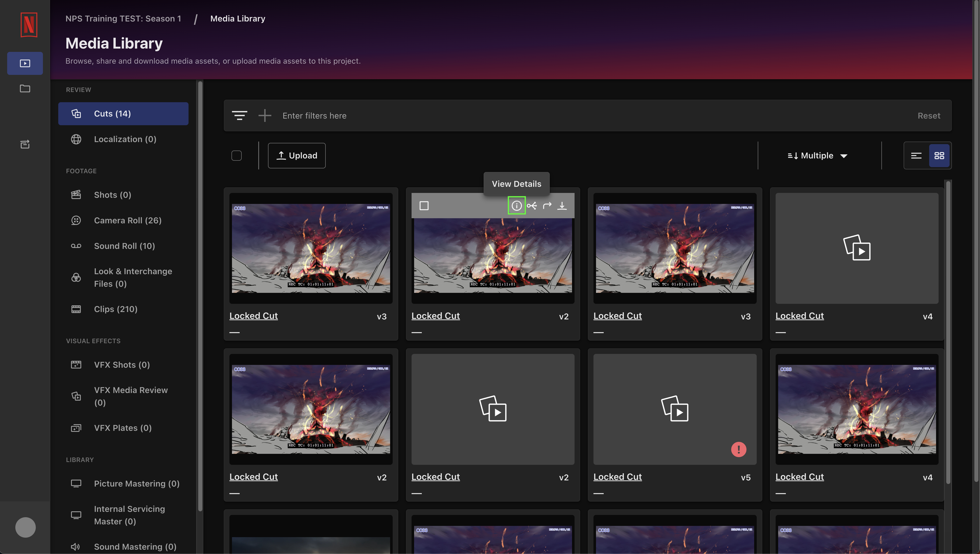Click the VFX Plates icon

(x=76, y=428)
